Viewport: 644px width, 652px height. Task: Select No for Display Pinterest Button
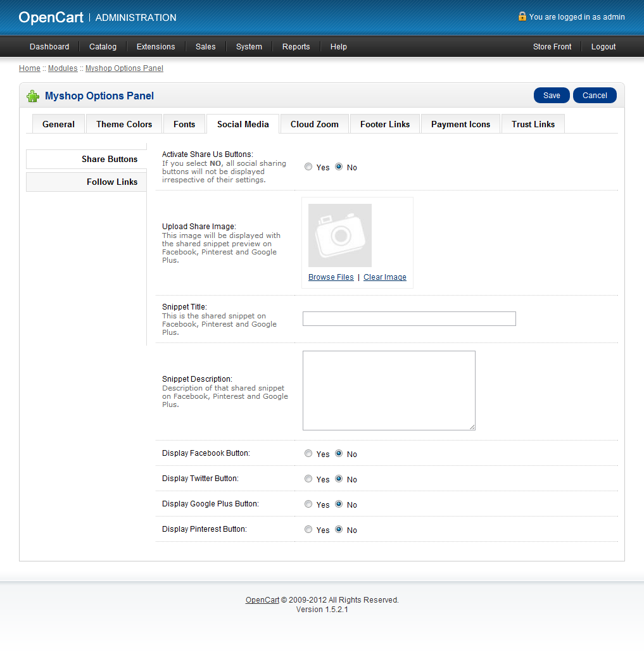tap(339, 529)
